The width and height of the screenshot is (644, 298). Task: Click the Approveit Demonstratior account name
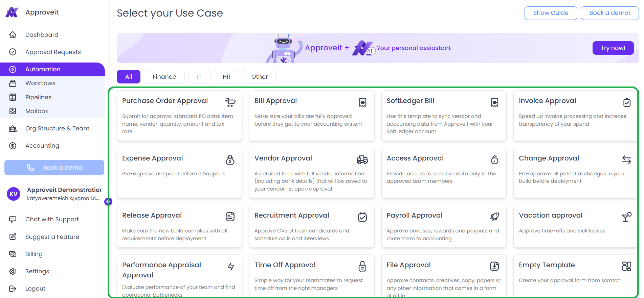tap(64, 190)
